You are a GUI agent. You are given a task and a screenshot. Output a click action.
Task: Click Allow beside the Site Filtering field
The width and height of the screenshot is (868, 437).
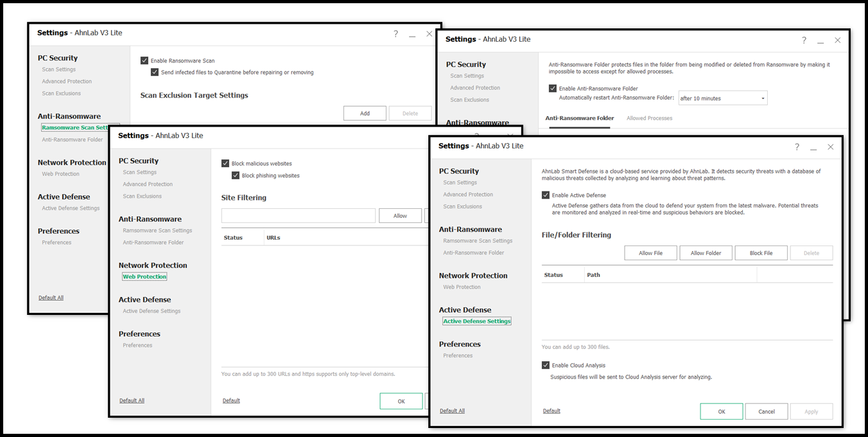(x=400, y=216)
